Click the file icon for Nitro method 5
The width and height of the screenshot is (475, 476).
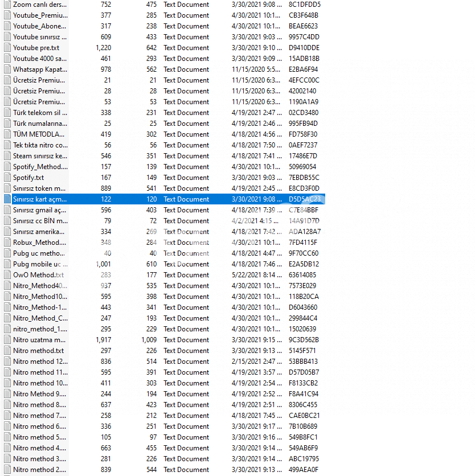point(7,437)
